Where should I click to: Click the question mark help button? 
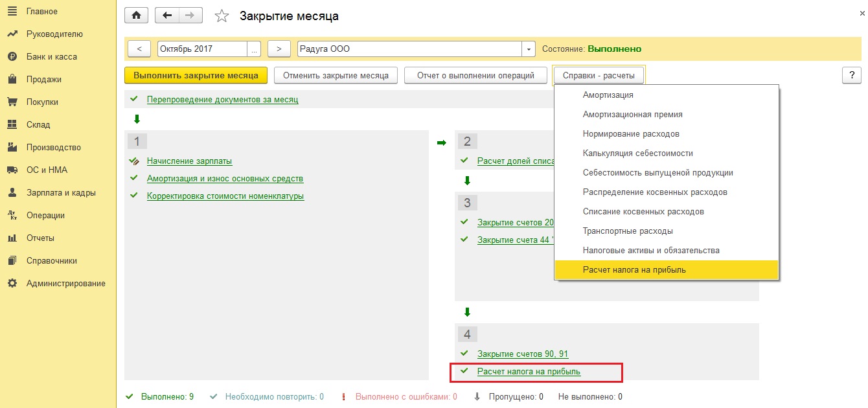[851, 75]
